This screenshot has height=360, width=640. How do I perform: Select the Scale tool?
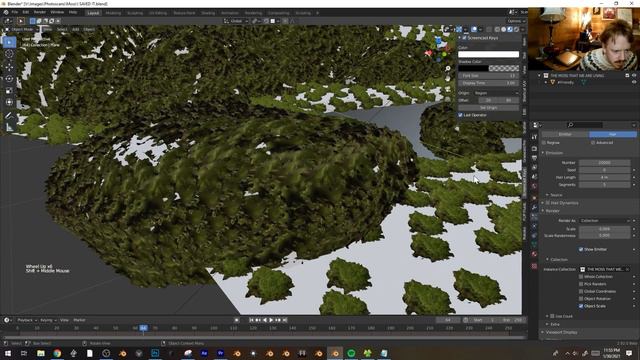pos(9,91)
